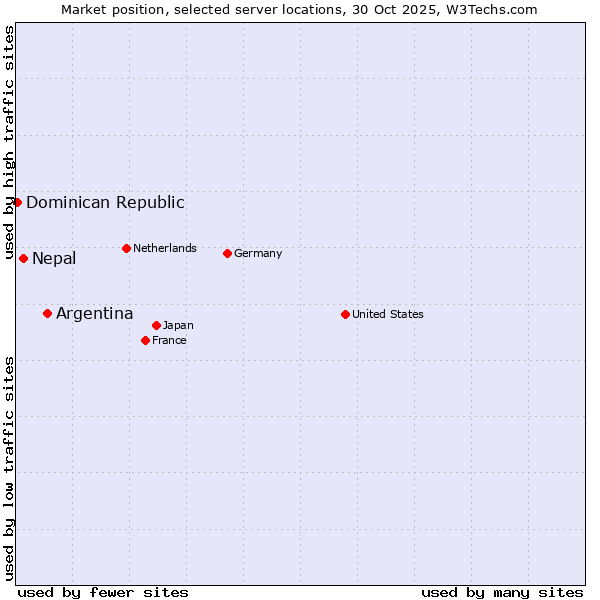Select the Germany text label
The width and height of the screenshot is (600, 600).
click(x=258, y=253)
